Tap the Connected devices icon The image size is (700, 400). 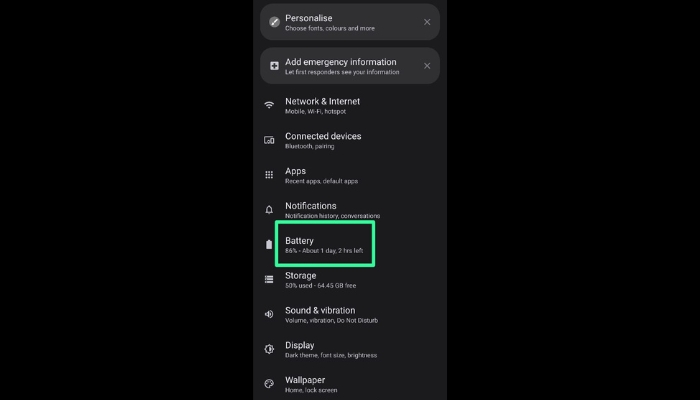pyautogui.click(x=269, y=140)
